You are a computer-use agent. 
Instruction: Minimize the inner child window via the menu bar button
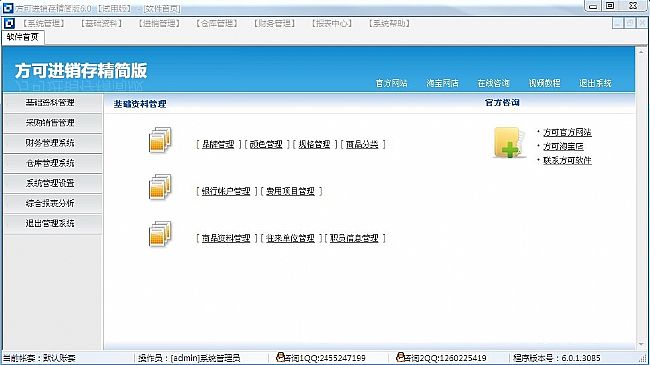tap(618, 23)
